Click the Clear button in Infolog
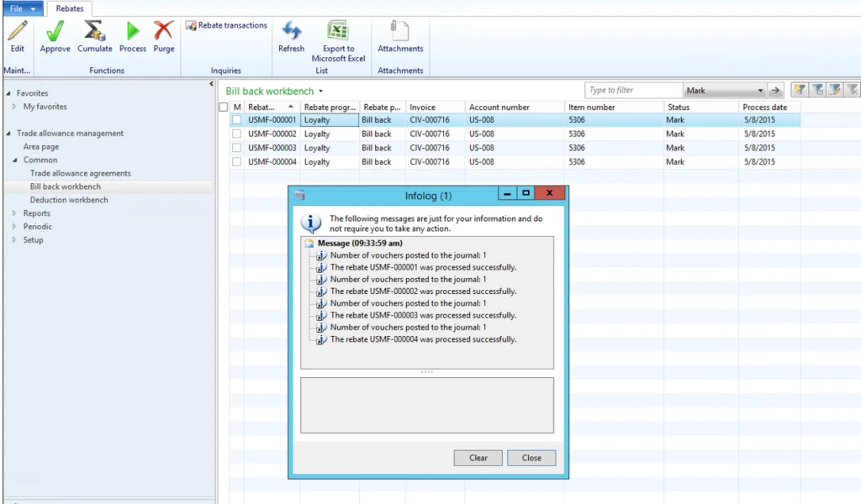The width and height of the screenshot is (861, 504). tap(478, 458)
